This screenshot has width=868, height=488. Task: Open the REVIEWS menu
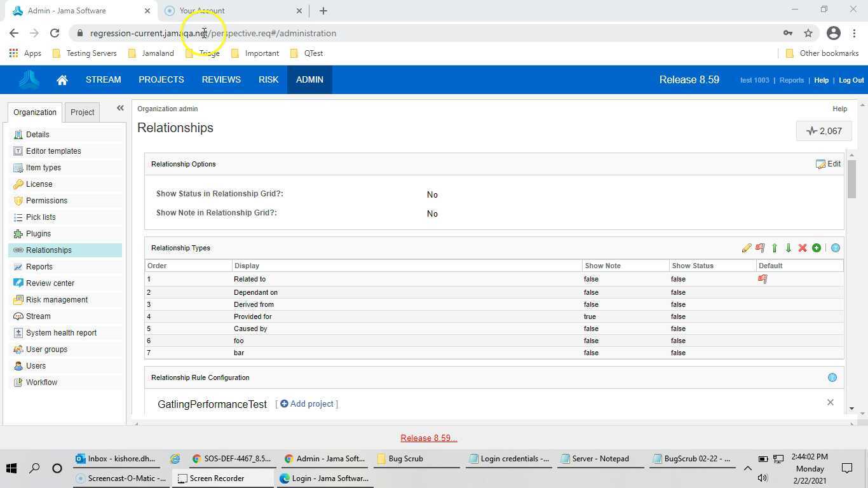coord(221,79)
